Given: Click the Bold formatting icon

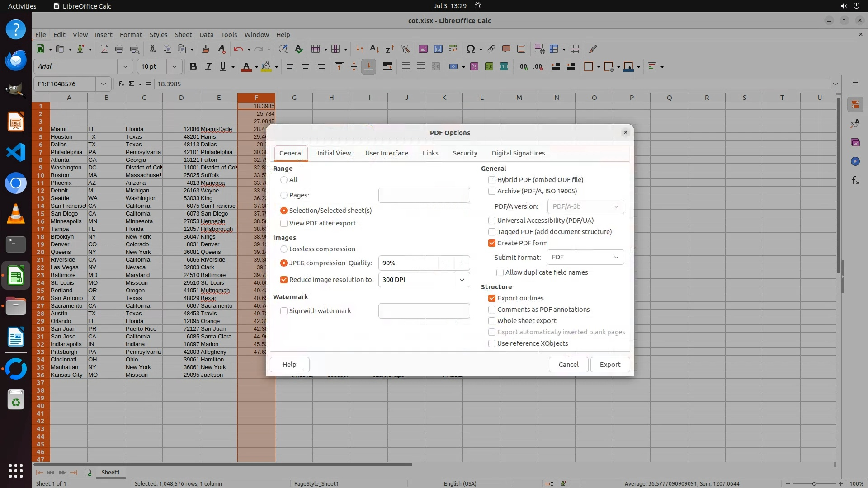Looking at the screenshot, I should 193,67.
